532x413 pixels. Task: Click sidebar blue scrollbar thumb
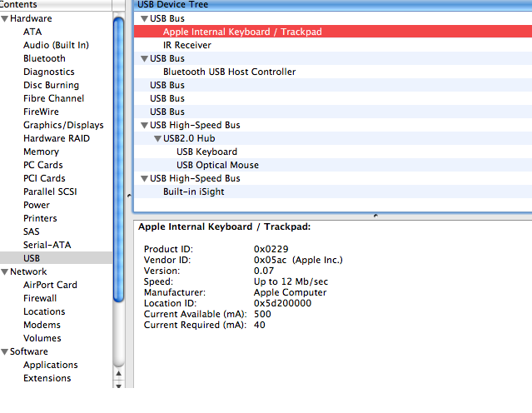pyautogui.click(x=118, y=160)
